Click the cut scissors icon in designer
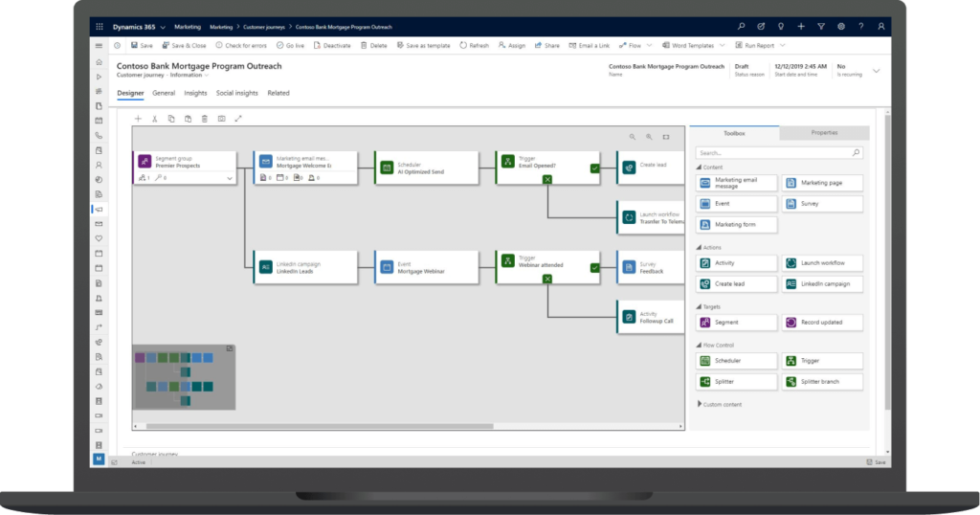 [x=154, y=119]
